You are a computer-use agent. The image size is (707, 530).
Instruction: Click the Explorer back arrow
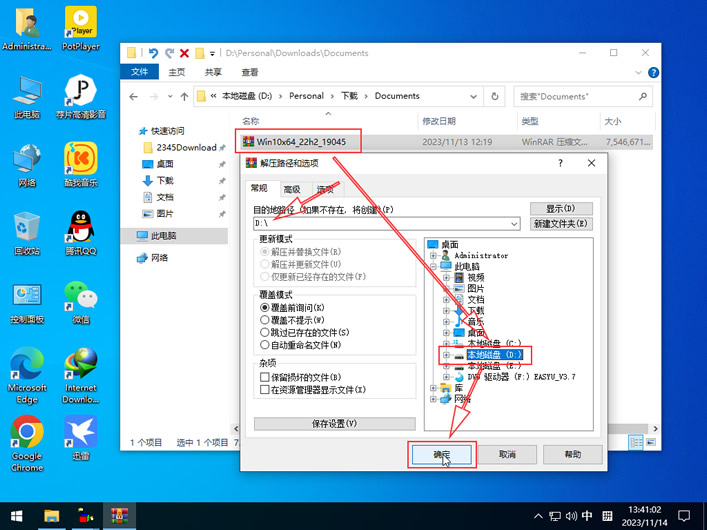[133, 97]
